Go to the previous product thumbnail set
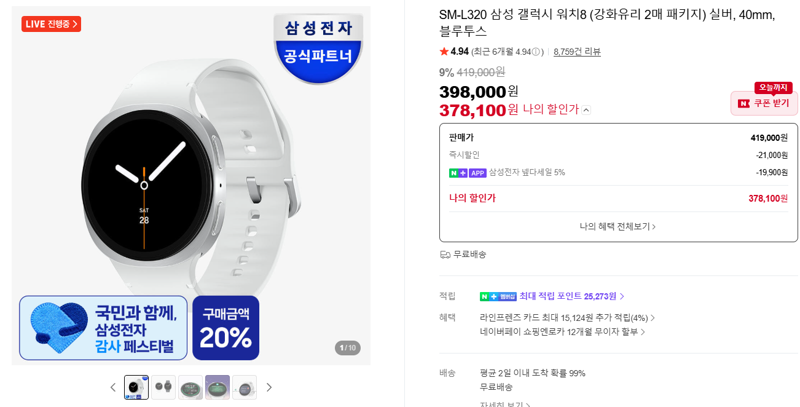 click(x=113, y=388)
